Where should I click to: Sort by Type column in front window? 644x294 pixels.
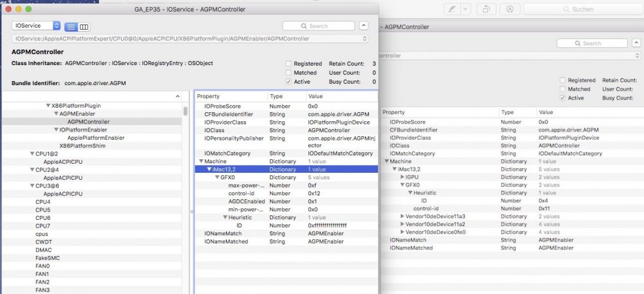[287, 96]
